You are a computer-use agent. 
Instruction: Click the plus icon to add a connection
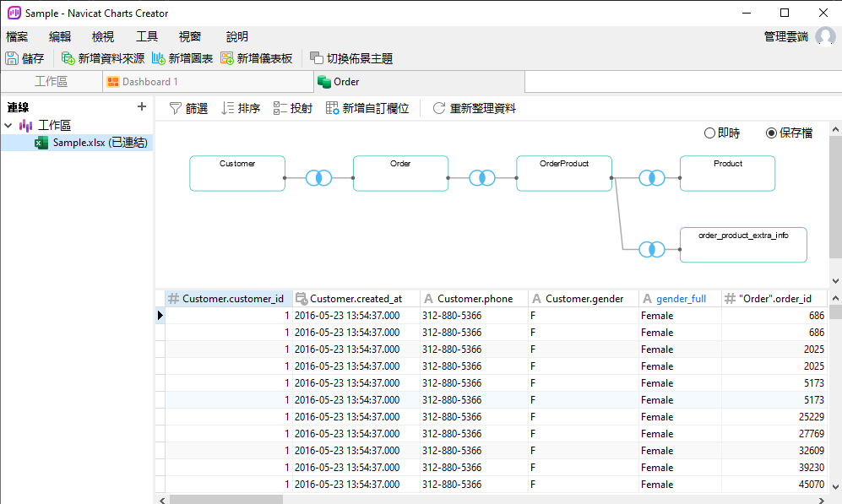[x=142, y=107]
